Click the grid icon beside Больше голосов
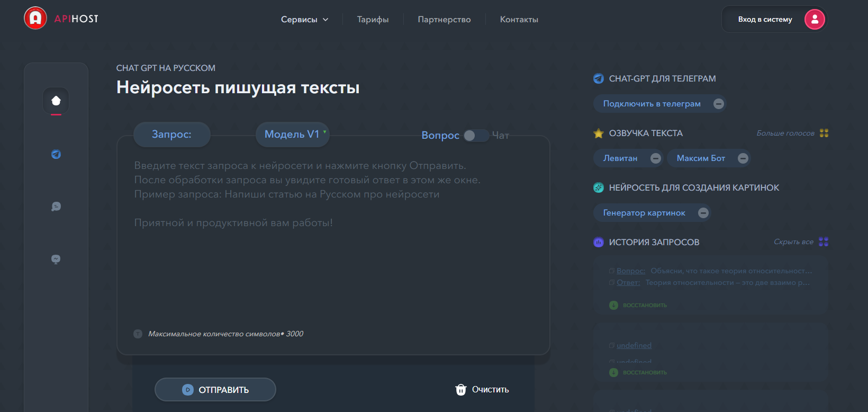The width and height of the screenshot is (868, 412). tap(824, 133)
